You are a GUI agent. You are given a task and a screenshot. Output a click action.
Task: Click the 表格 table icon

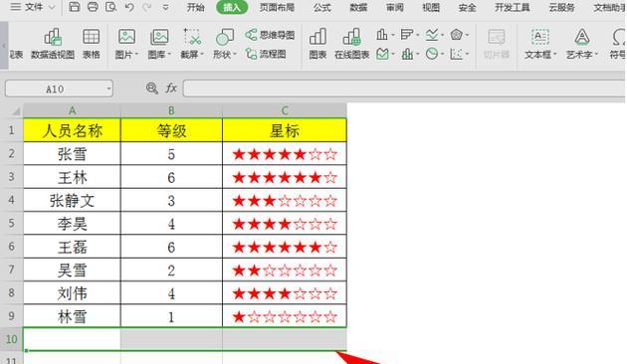click(x=92, y=44)
